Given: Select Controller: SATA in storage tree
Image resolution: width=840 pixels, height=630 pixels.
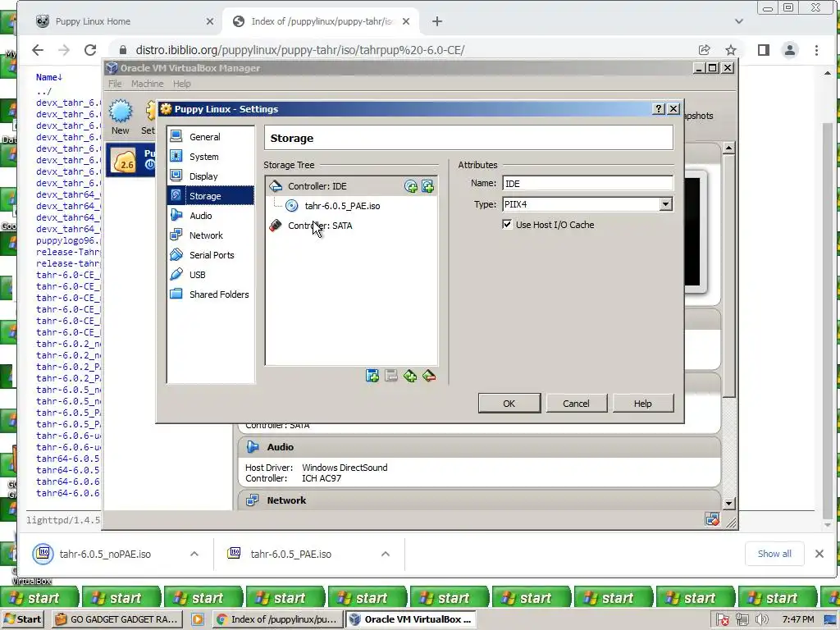Looking at the screenshot, I should point(320,226).
